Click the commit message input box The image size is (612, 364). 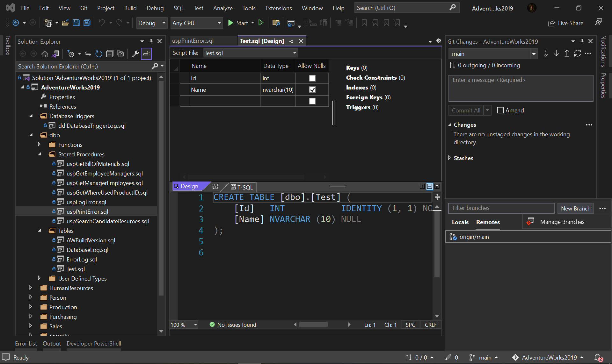click(x=521, y=89)
